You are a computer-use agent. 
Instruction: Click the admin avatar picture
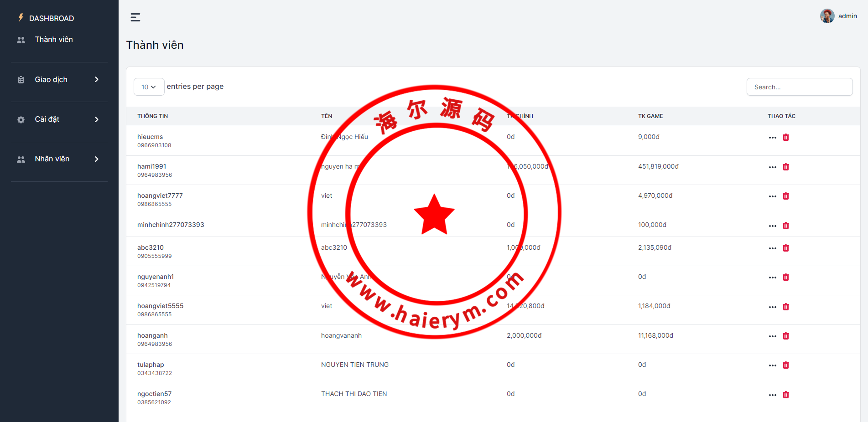[x=827, y=16]
